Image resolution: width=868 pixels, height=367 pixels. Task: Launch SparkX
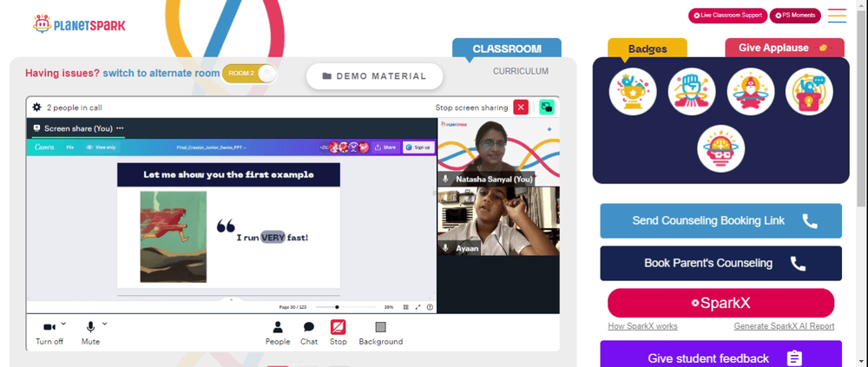coord(720,303)
